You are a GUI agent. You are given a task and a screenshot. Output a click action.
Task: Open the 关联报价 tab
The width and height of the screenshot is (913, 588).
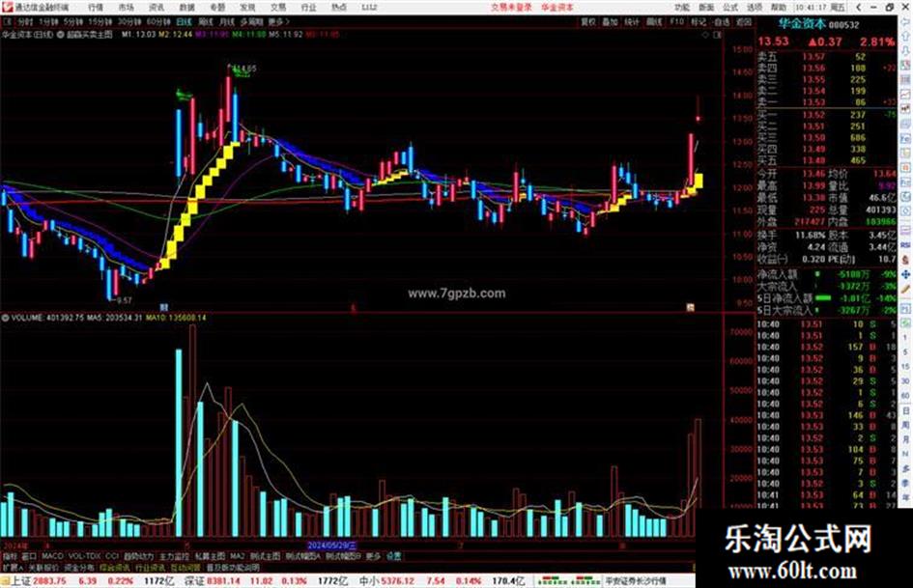(x=43, y=567)
